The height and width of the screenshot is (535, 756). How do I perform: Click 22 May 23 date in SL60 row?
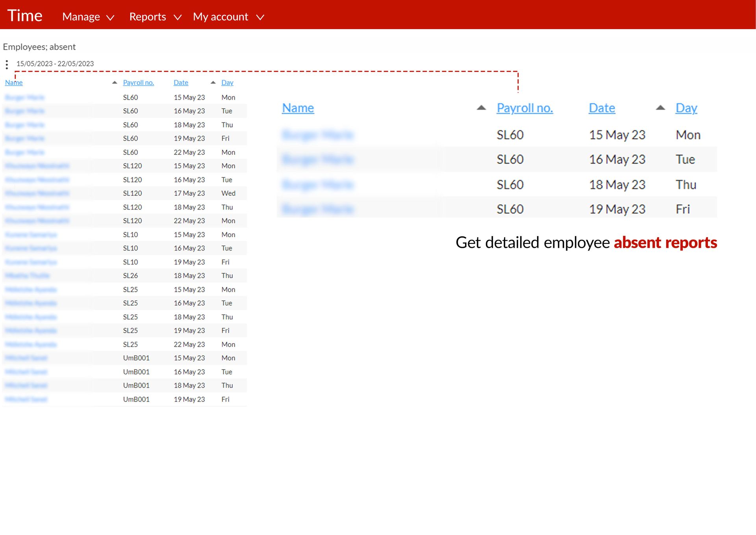[x=189, y=152]
